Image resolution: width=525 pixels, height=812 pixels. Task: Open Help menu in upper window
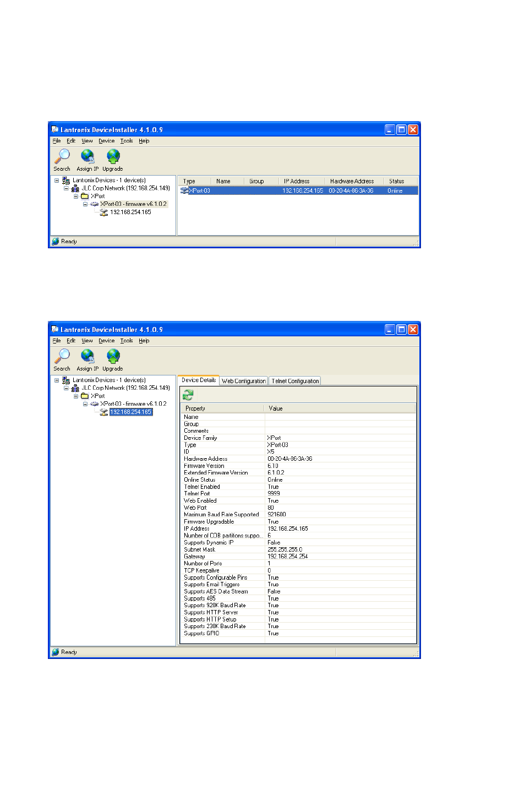(144, 141)
